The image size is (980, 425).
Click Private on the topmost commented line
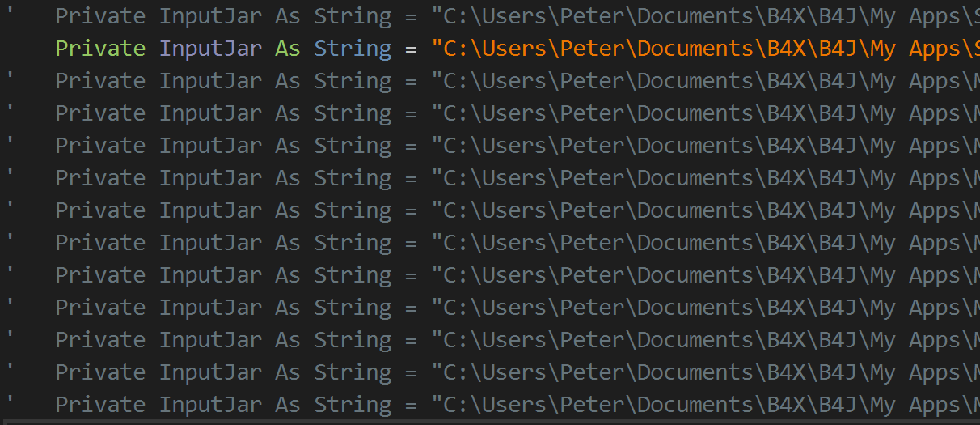(100, 16)
